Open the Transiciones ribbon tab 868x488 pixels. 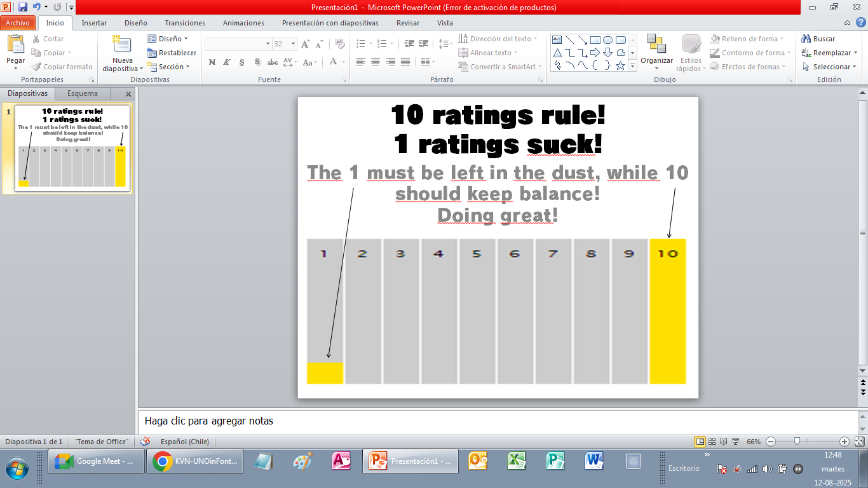pos(185,23)
